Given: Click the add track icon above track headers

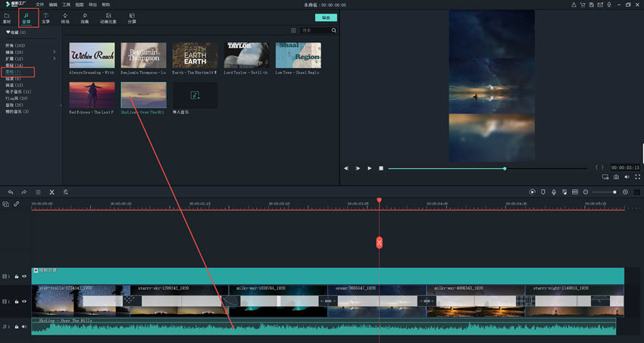Looking at the screenshot, I should [6, 204].
